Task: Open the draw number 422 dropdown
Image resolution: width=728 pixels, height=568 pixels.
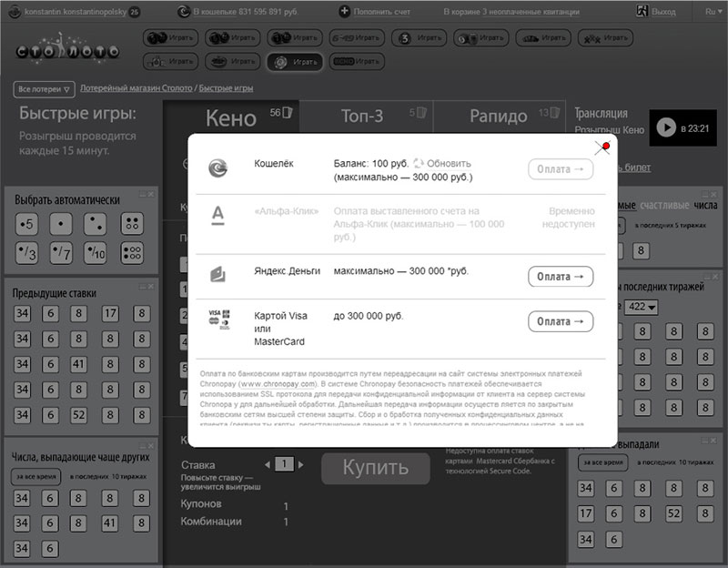Action: [x=641, y=307]
